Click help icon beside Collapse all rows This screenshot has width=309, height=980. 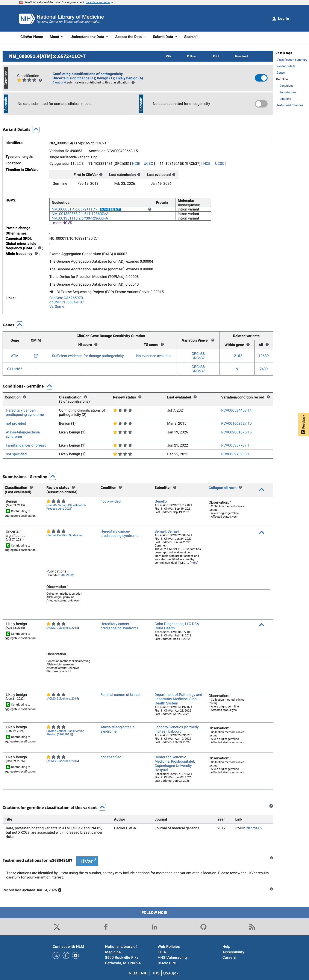point(241,487)
